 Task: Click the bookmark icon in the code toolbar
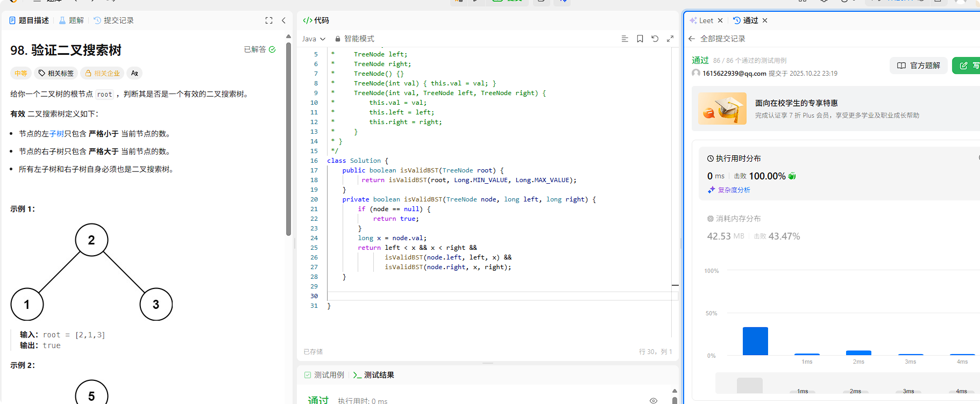click(640, 39)
